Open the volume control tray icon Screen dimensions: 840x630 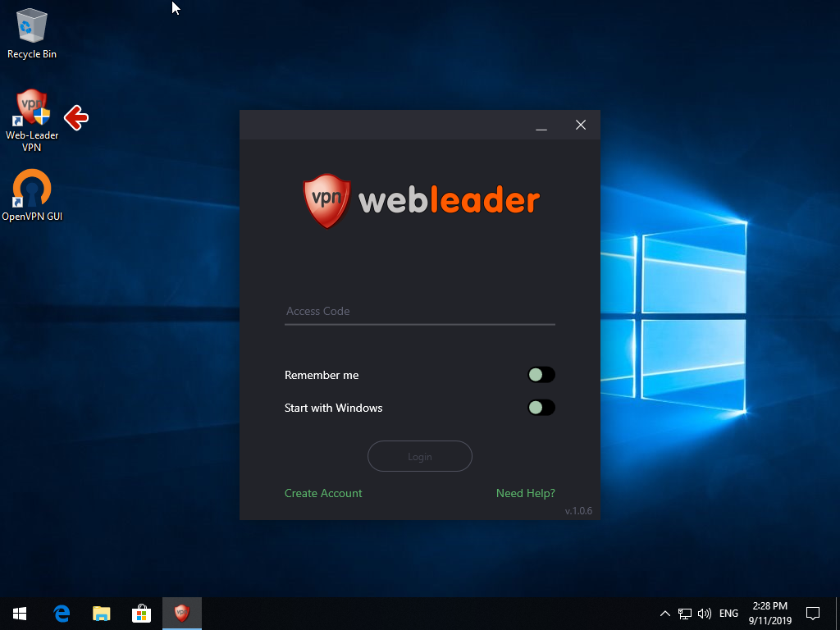coord(705,614)
